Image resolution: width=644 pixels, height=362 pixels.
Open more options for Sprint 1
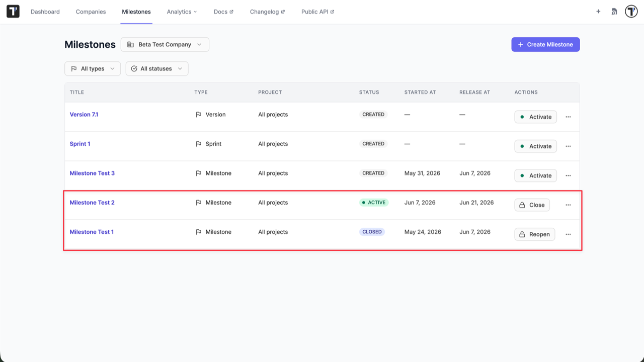[x=568, y=146]
